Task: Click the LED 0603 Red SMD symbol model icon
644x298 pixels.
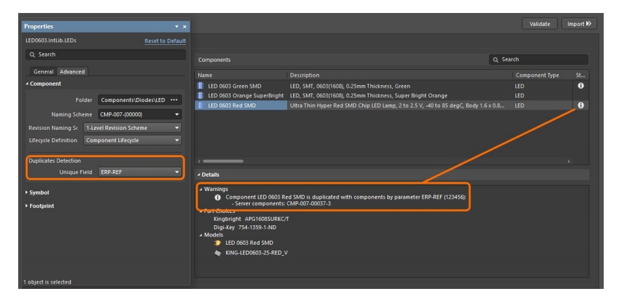Action: [218, 243]
